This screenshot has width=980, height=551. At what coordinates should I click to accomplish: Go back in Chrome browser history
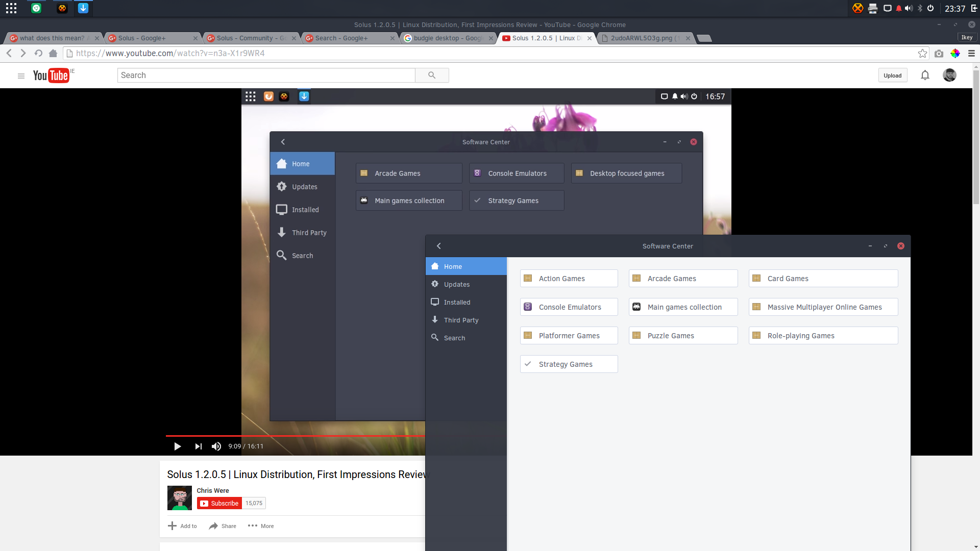(x=9, y=53)
